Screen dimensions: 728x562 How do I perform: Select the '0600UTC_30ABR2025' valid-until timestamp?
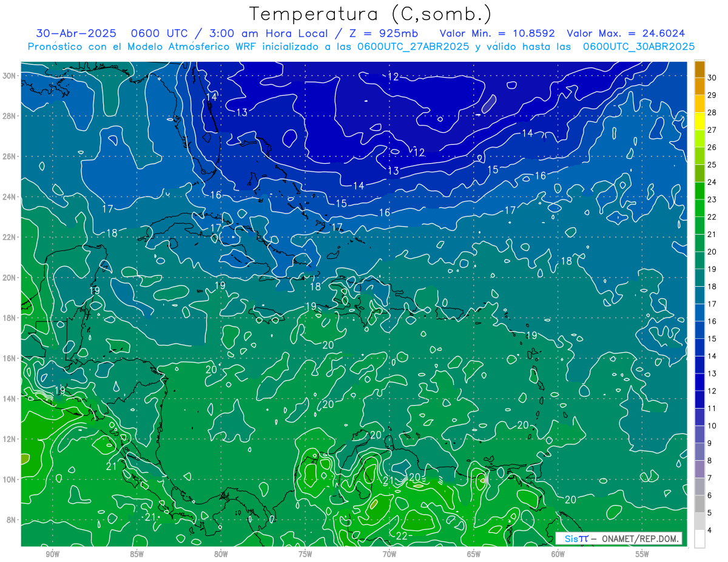coord(639,46)
